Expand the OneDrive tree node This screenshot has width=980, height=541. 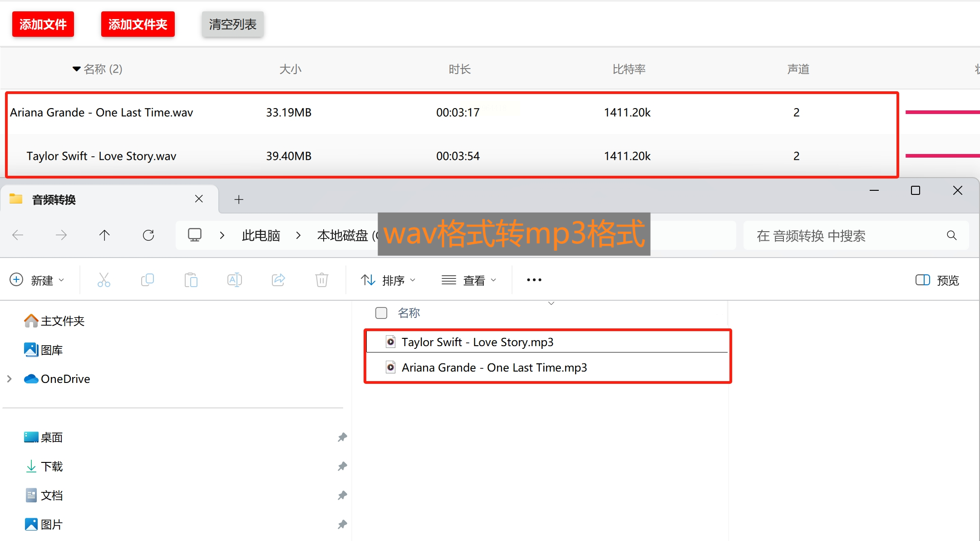10,379
